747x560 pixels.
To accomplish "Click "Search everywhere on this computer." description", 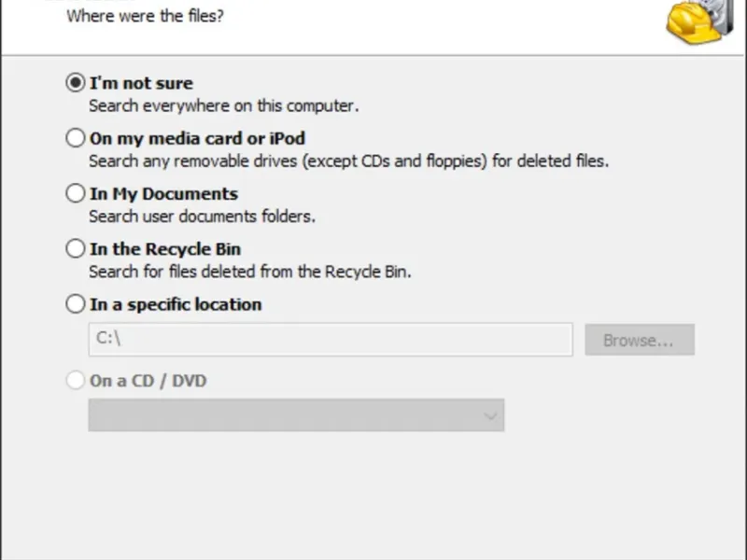I will 223,105.
